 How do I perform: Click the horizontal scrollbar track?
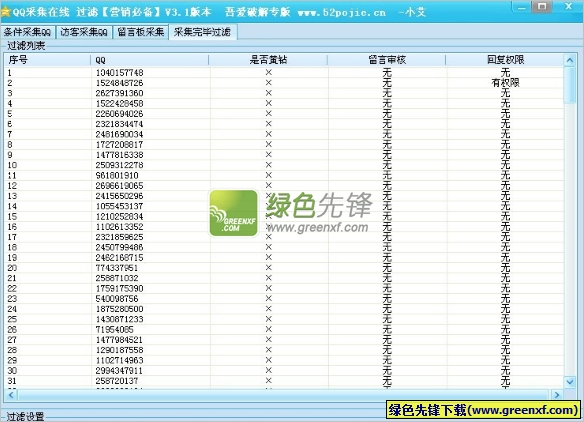[283, 395]
